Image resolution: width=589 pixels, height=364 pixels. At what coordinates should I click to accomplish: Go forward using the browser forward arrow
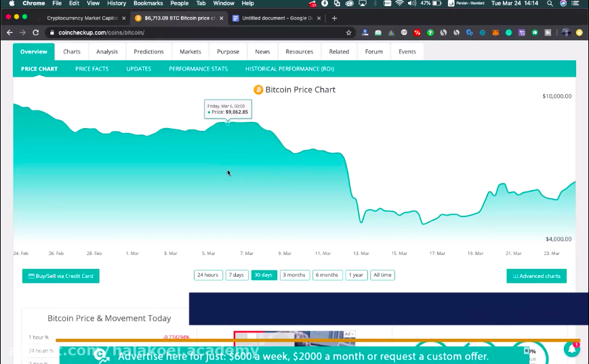[x=22, y=33]
